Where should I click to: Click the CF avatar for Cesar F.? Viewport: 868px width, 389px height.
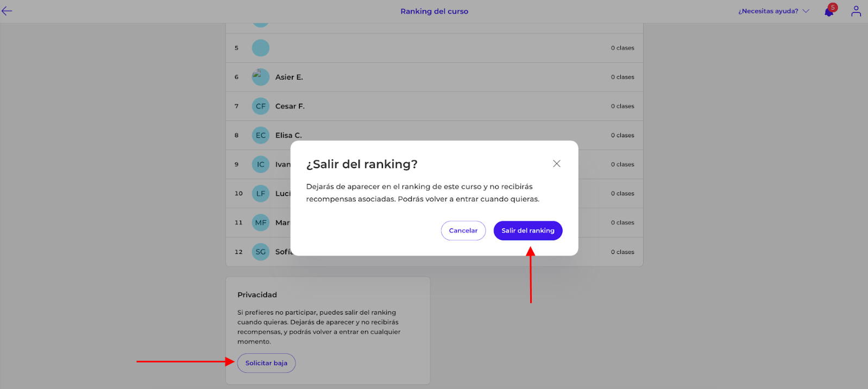point(261,106)
